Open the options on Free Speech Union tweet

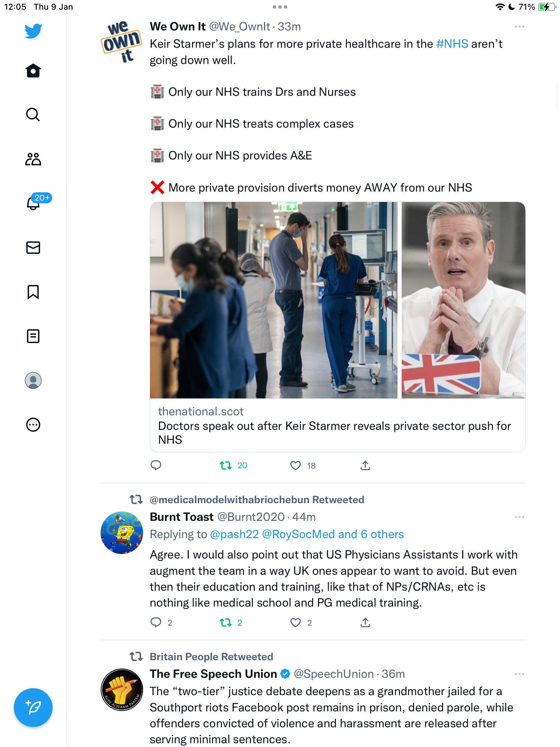pos(519,674)
